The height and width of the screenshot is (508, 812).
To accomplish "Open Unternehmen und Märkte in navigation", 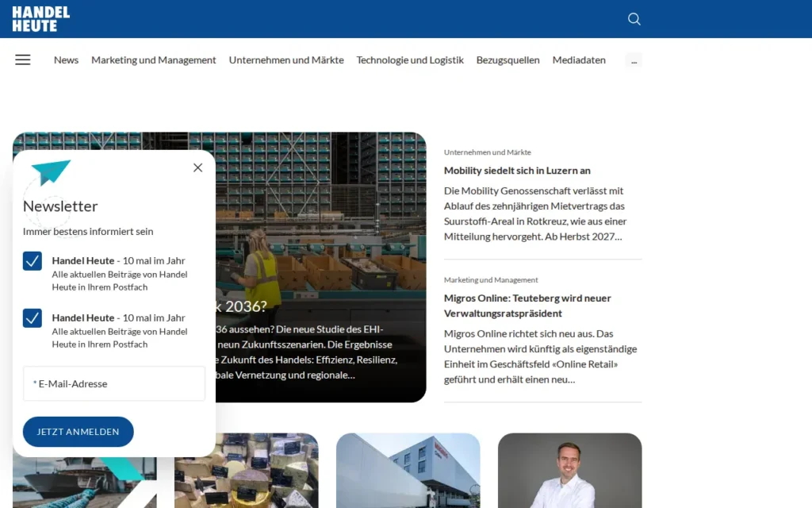I will 286,60.
